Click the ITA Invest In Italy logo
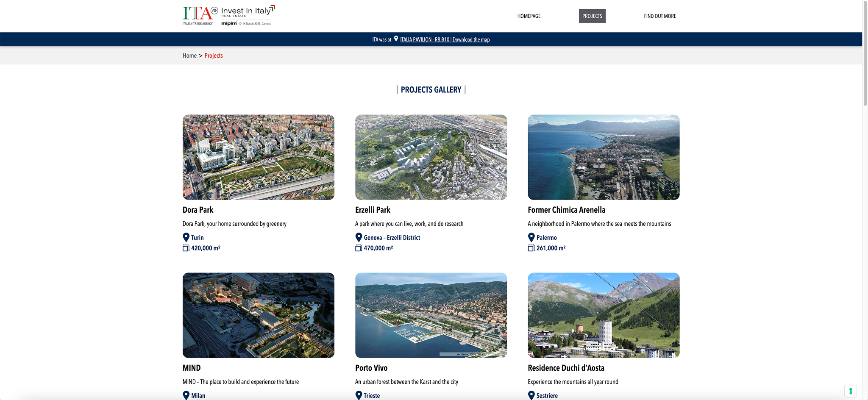Viewport: 868px width, 400px height. 228,16
